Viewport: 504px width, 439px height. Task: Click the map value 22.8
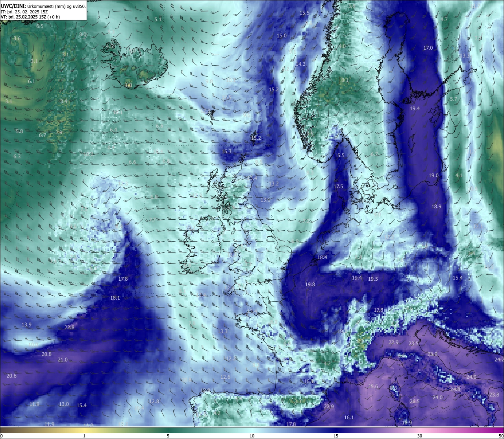[69, 328]
